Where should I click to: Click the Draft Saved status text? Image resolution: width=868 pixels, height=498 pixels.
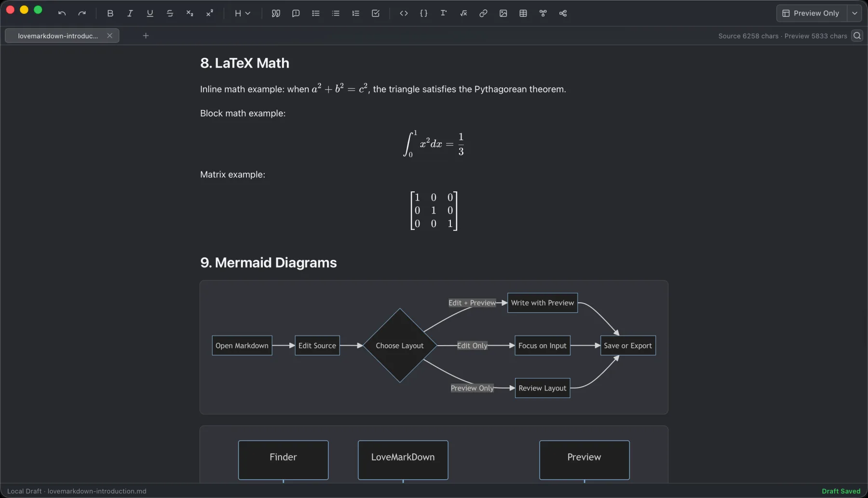click(x=841, y=491)
